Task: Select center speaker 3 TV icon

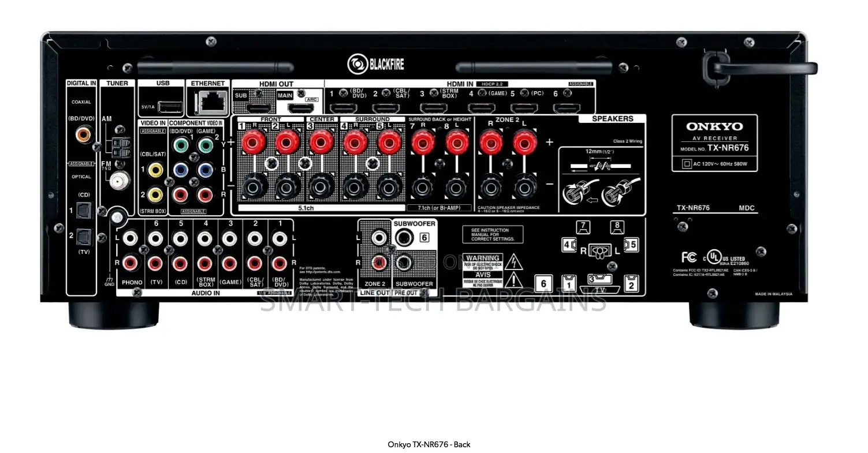Action: click(600, 283)
